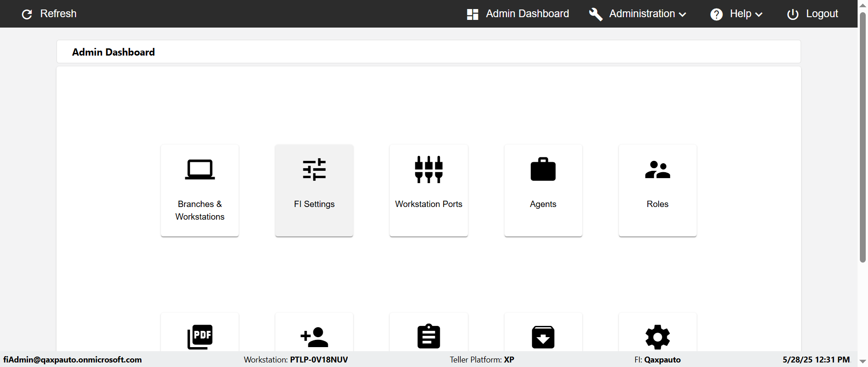Click the scrollbar up arrow
868x367 pixels.
tap(863, 5)
